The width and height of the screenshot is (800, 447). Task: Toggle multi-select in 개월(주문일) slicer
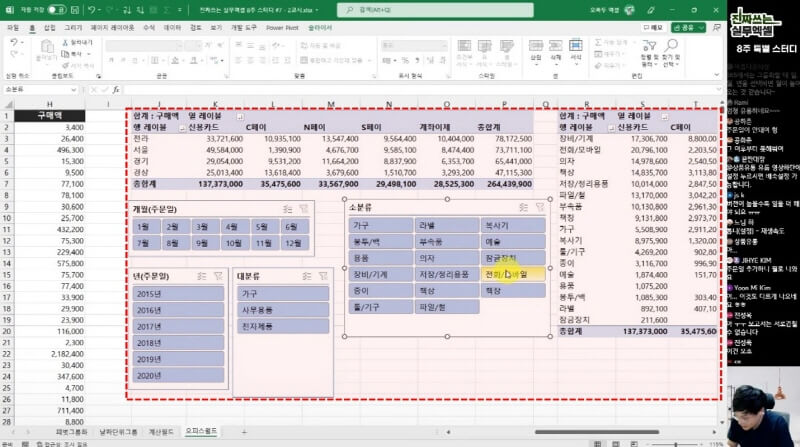[x=288, y=209]
